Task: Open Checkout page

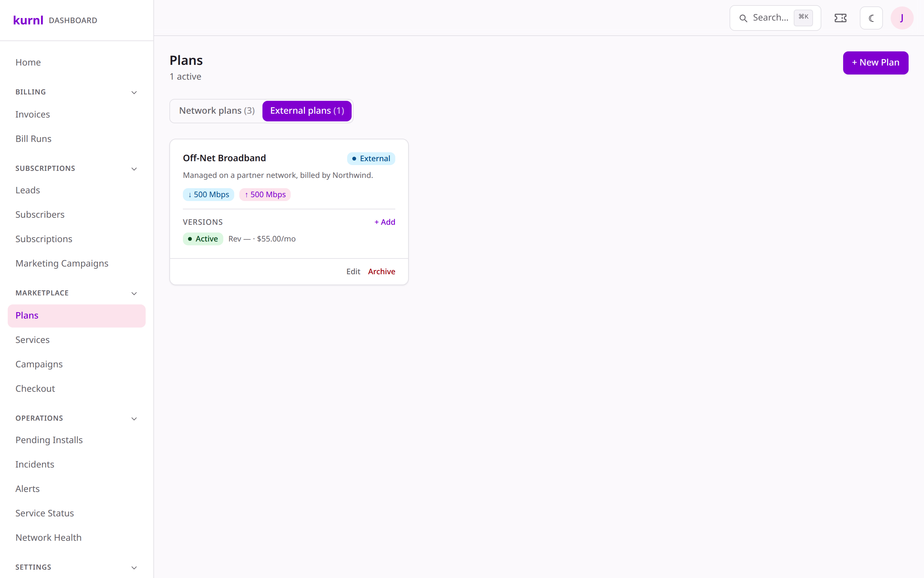Action: pos(76,389)
